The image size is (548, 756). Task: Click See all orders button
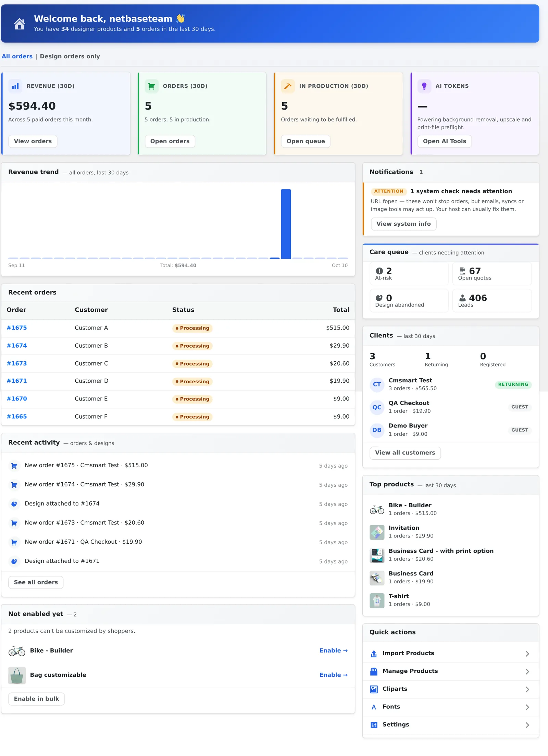36,582
